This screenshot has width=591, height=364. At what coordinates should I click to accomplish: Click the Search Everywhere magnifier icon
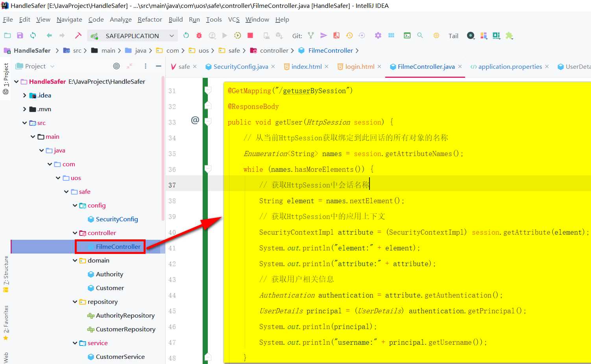pos(420,35)
